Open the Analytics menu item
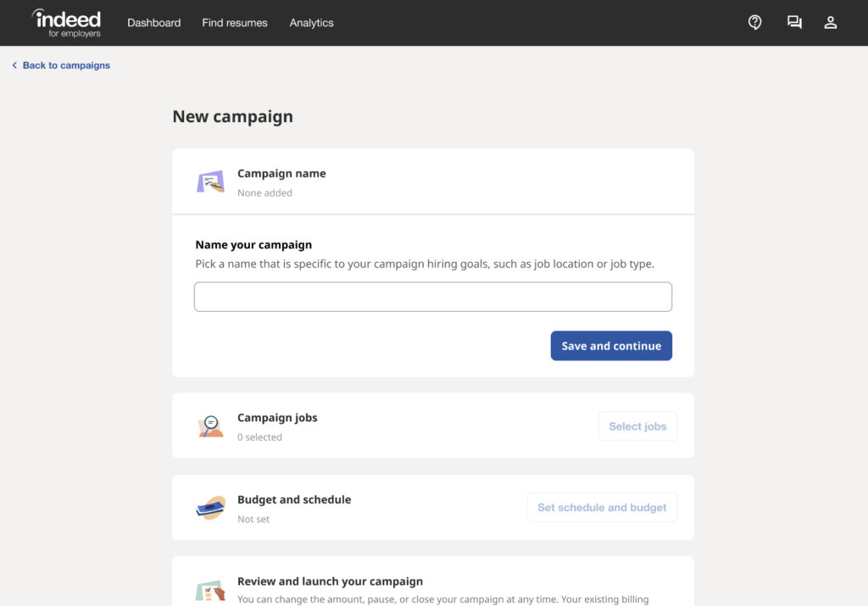868x606 pixels. (x=311, y=23)
